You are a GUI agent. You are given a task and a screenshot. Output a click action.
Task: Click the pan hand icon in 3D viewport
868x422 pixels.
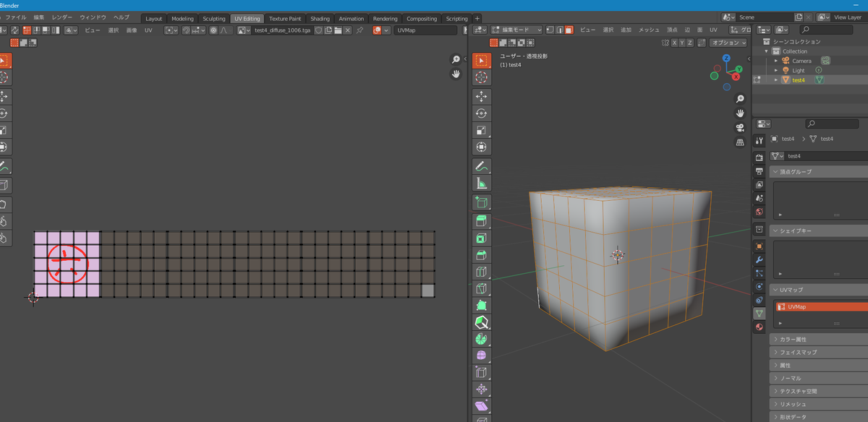point(740,113)
